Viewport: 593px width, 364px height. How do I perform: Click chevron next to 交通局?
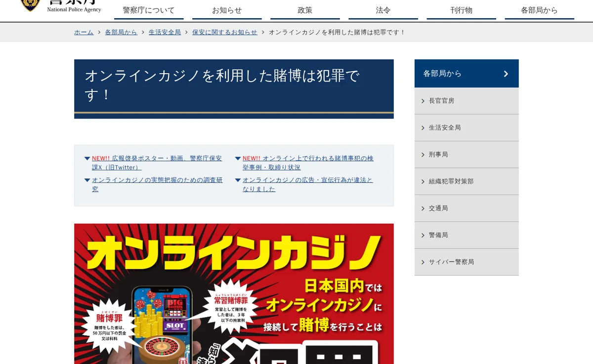423,208
